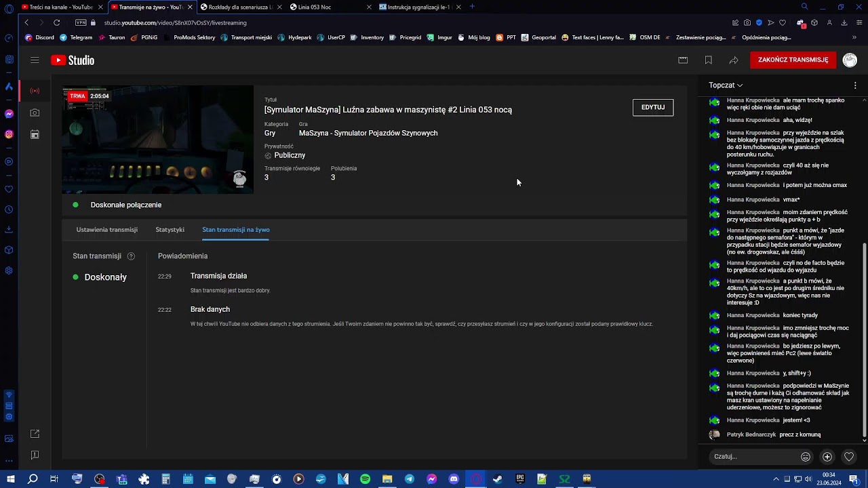Click the VPN badge in address bar
This screenshot has width=868, height=488.
81,22
